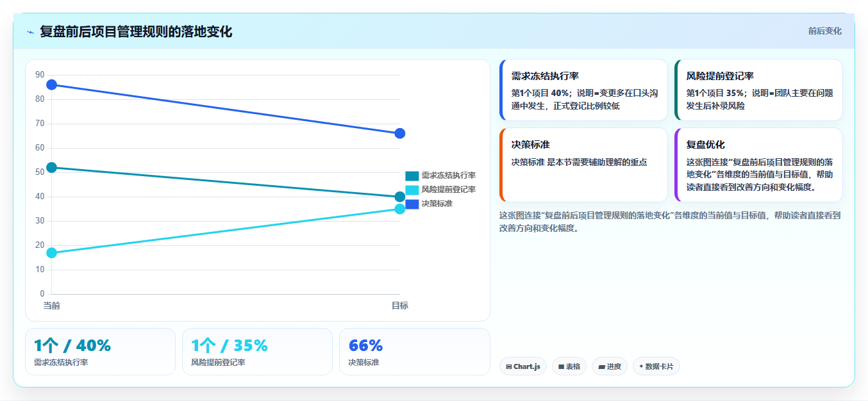Image resolution: width=868 pixels, height=401 pixels.
Task: Open the 决策标准 info card with orange border
Action: [x=583, y=165]
